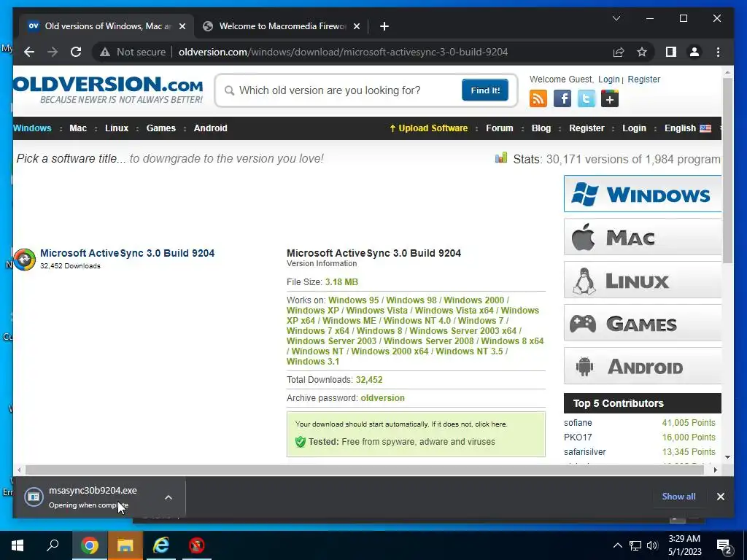Image resolution: width=747 pixels, height=560 pixels.
Task: Select contributor PKO17
Action: pos(578,437)
